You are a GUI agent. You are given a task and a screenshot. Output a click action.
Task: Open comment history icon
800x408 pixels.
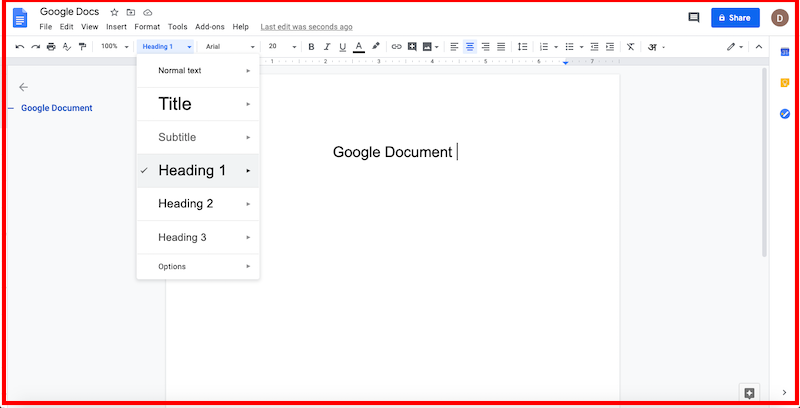click(693, 18)
